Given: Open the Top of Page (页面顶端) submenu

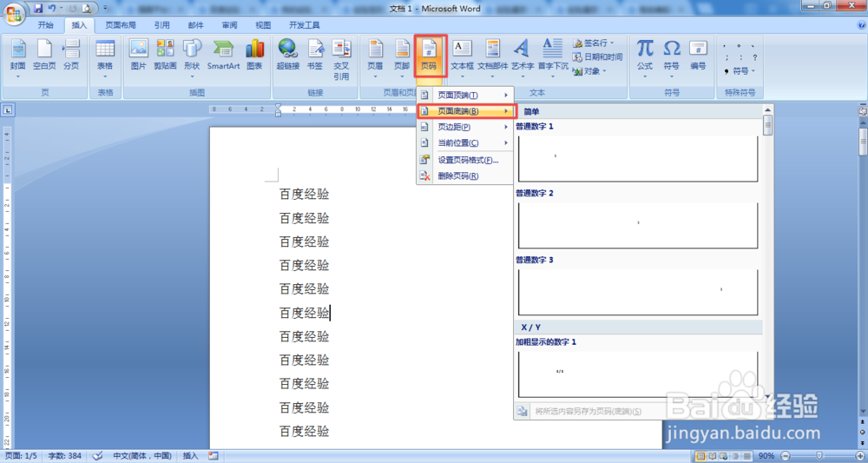Looking at the screenshot, I should 465,96.
